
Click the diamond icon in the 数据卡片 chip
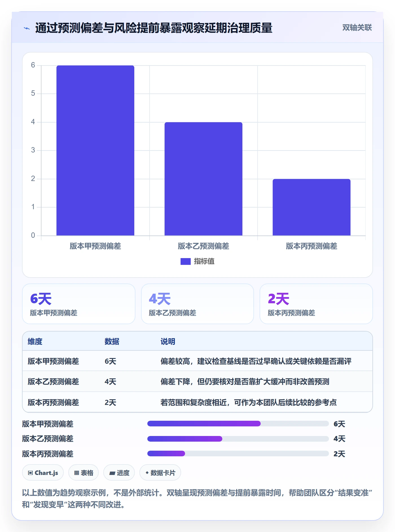147,473
